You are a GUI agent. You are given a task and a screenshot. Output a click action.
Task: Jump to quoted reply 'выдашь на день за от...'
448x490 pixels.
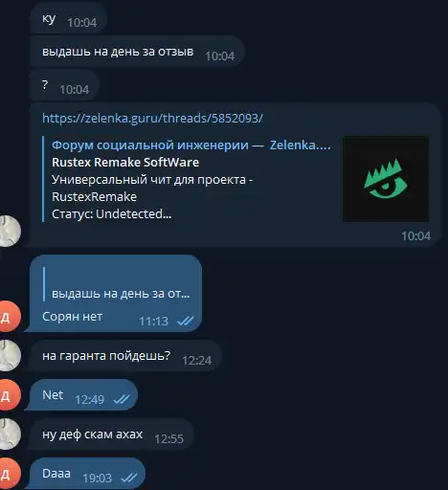pos(117,284)
